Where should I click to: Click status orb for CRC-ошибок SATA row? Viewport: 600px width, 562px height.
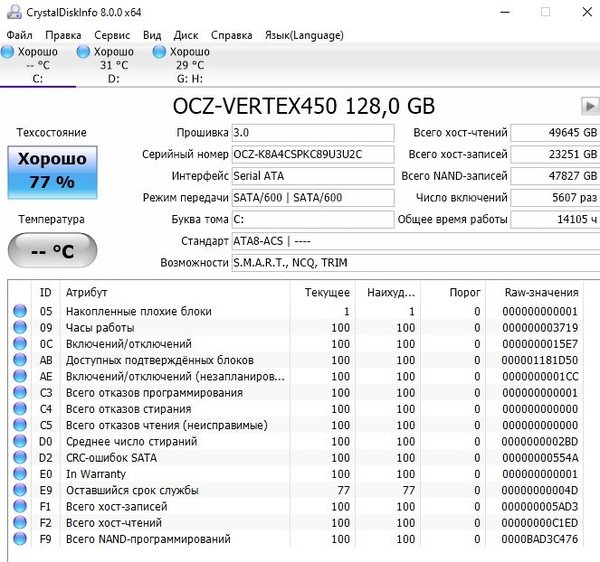[x=19, y=458]
